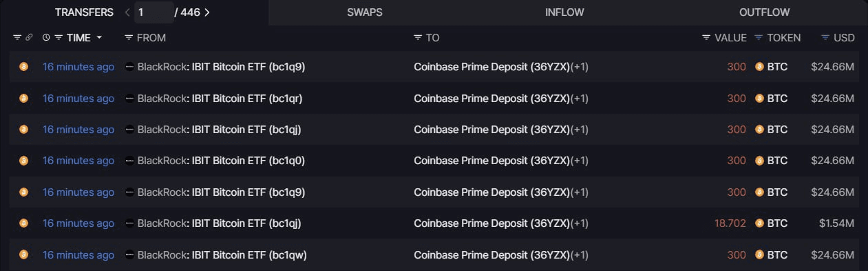Open the VALUE column filter icon
Image resolution: width=868 pixels, height=271 pixels.
pyautogui.click(x=706, y=38)
